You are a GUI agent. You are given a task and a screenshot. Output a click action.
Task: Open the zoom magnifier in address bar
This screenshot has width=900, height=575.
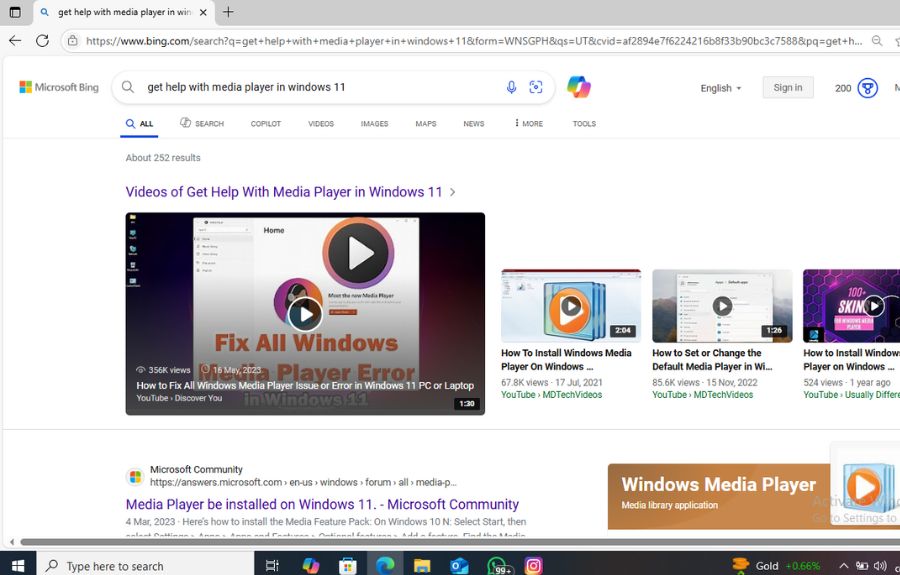876,41
